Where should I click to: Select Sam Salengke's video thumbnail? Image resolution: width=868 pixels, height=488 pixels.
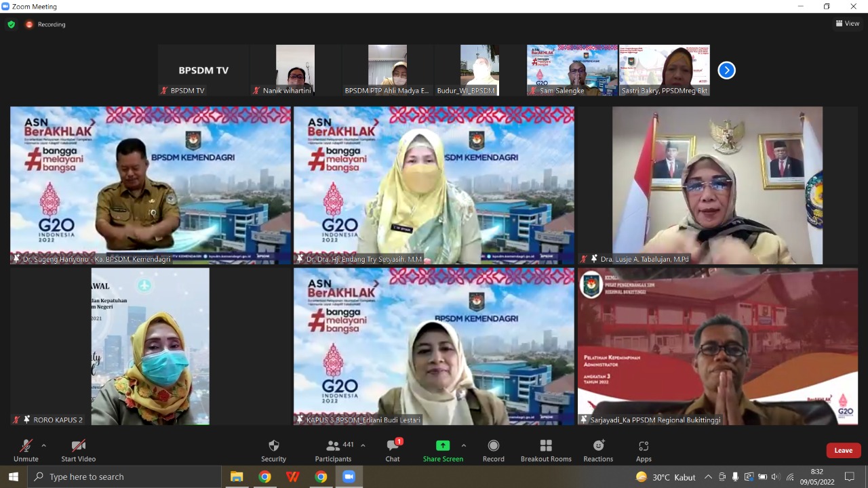click(572, 70)
